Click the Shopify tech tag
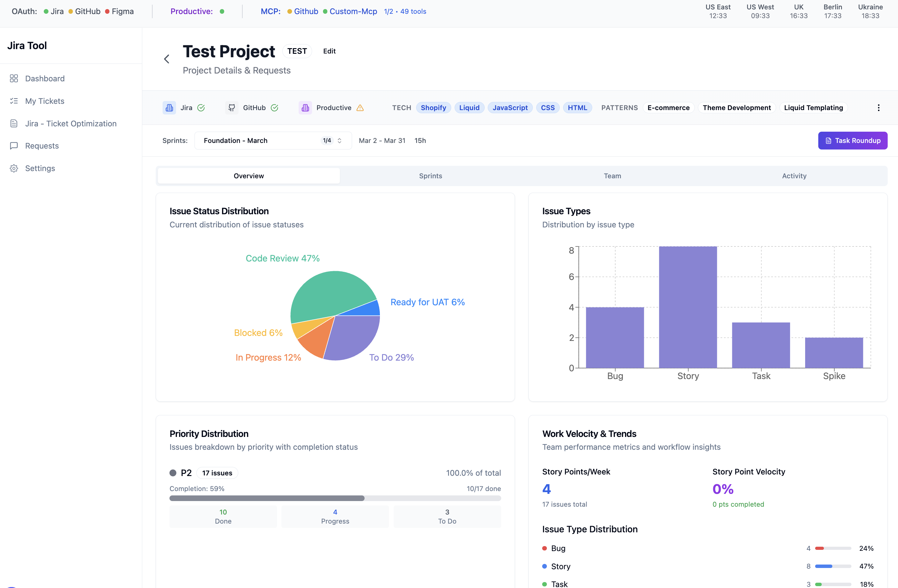Image resolution: width=898 pixels, height=588 pixels. (x=433, y=108)
